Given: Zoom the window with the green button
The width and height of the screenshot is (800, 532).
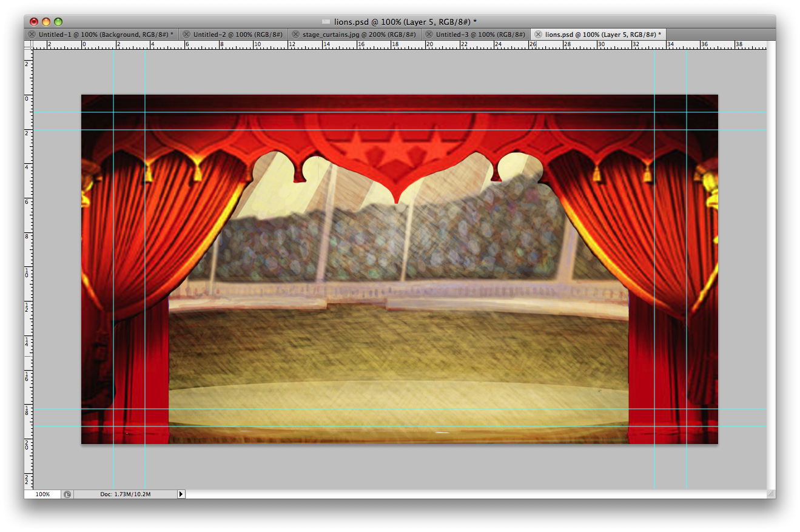Looking at the screenshot, I should pyautogui.click(x=58, y=21).
